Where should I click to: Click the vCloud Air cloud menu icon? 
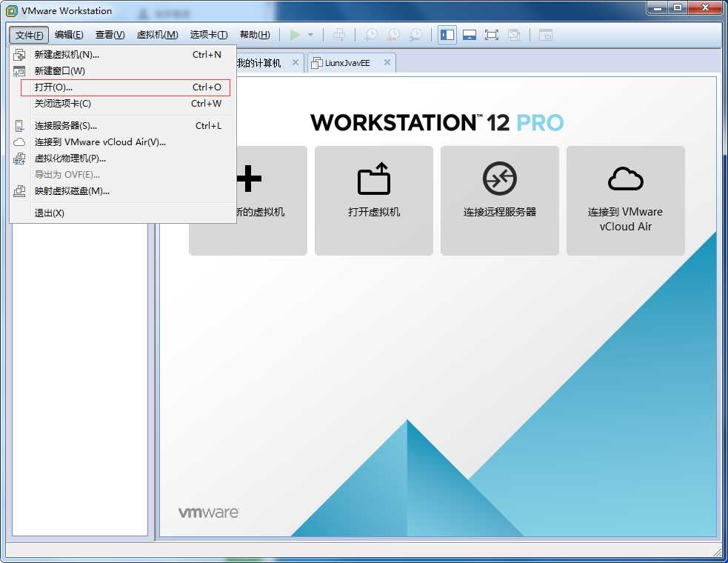[19, 142]
